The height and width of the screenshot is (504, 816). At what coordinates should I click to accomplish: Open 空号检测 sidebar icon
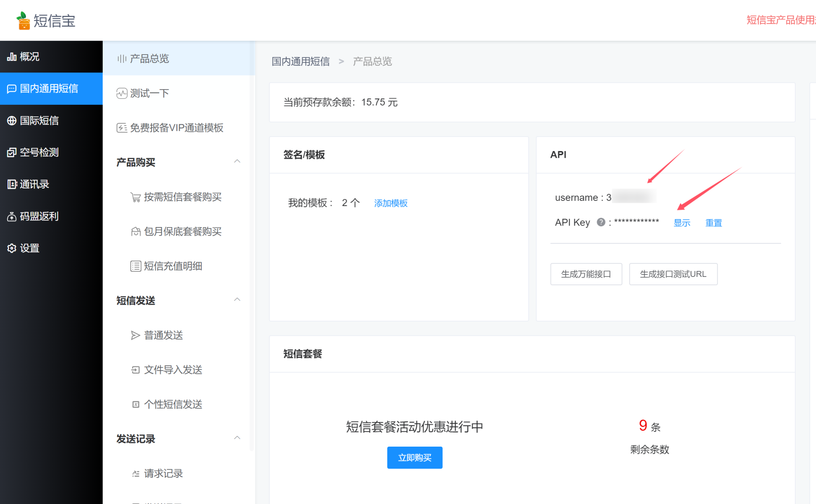tap(12, 152)
